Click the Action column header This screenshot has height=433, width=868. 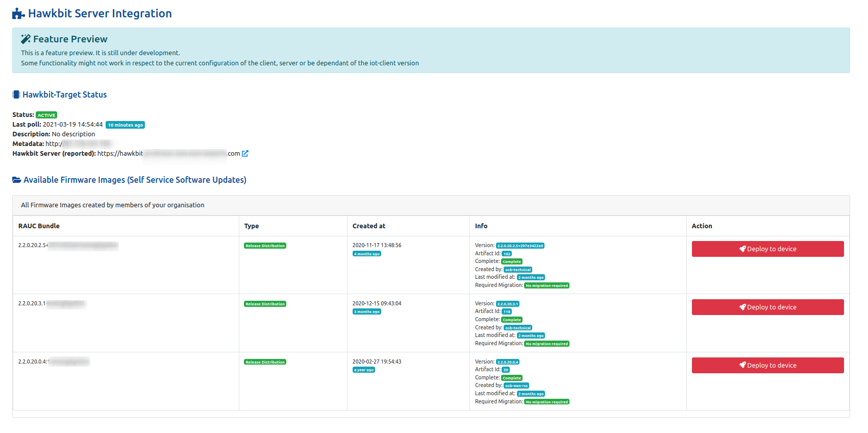(x=702, y=226)
